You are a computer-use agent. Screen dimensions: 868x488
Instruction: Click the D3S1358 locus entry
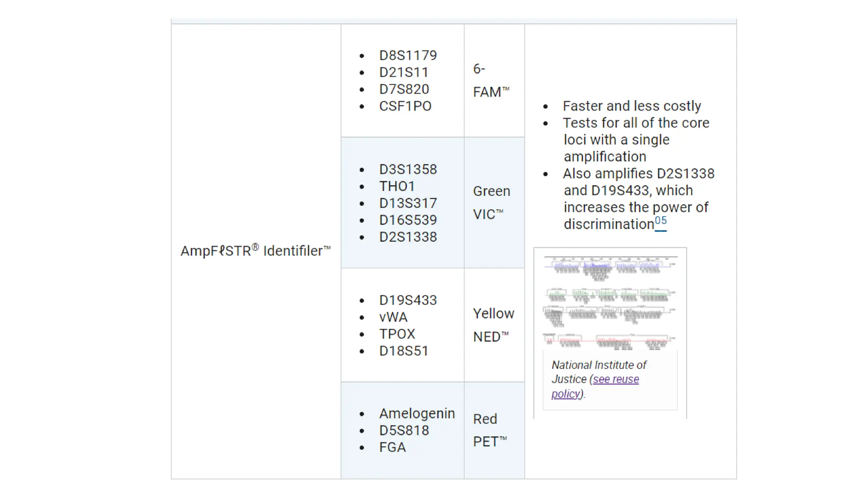click(408, 169)
